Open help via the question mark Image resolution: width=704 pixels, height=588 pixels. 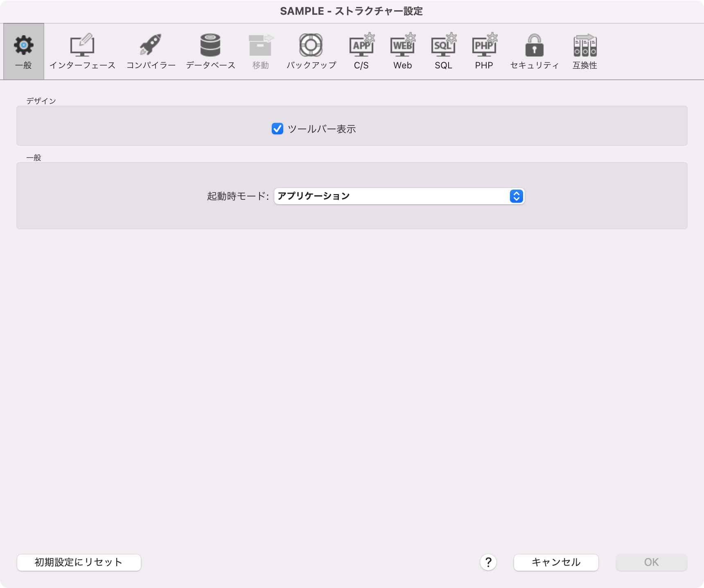coord(487,562)
